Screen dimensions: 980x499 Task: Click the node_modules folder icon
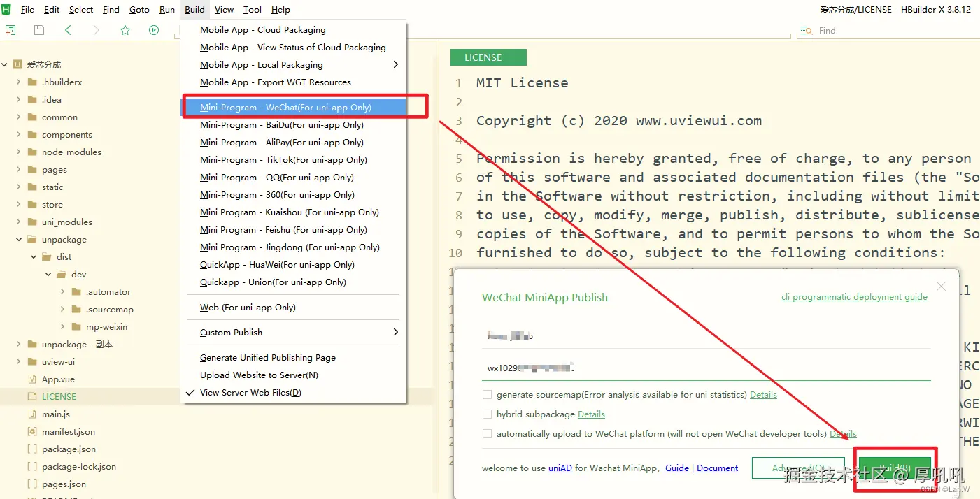(x=32, y=152)
